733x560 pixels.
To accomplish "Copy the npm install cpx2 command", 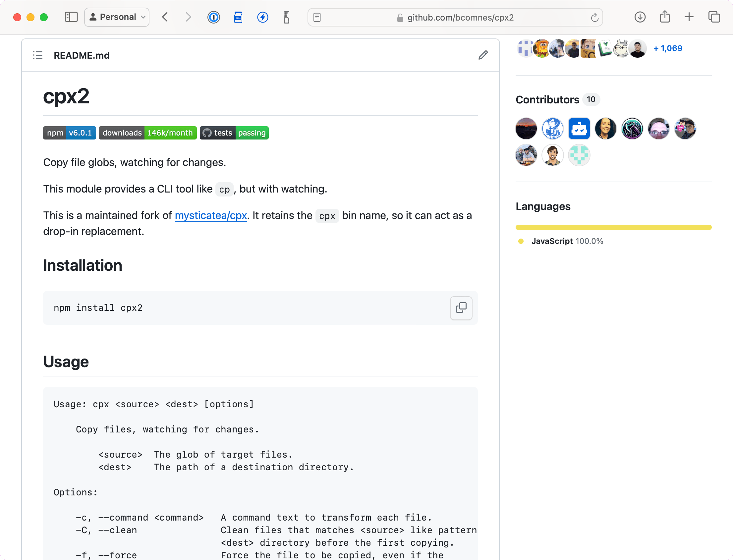I will (461, 308).
